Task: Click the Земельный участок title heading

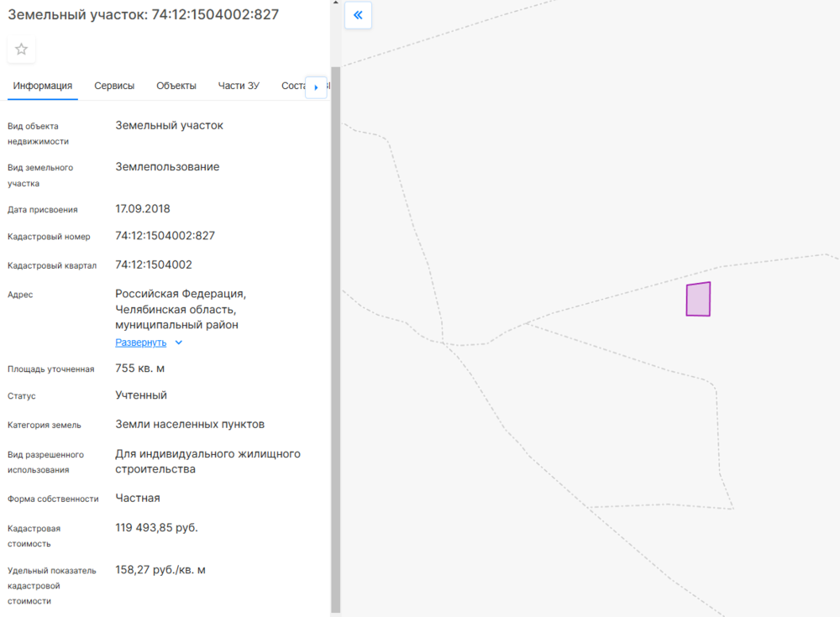Action: (143, 14)
